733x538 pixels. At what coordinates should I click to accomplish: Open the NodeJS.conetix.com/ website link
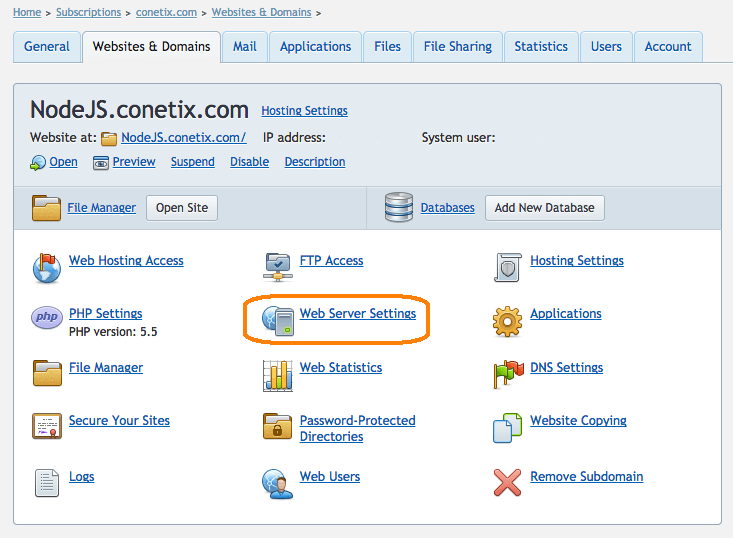point(184,137)
